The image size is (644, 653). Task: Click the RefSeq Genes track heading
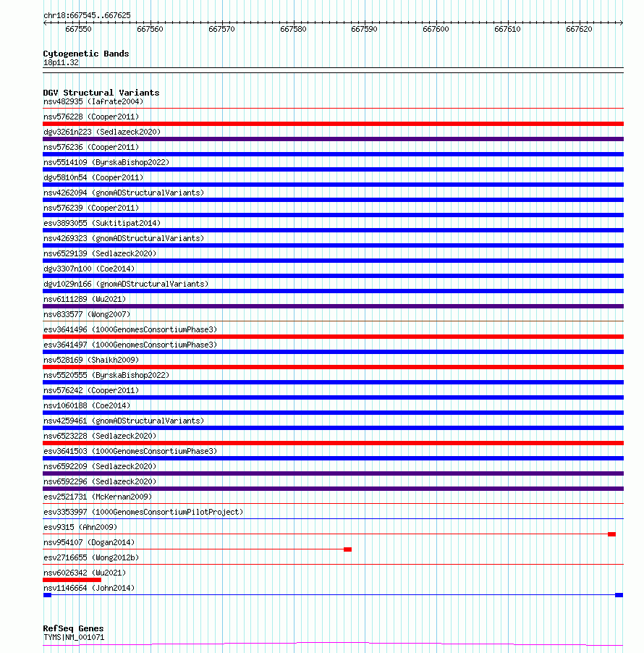(73, 628)
